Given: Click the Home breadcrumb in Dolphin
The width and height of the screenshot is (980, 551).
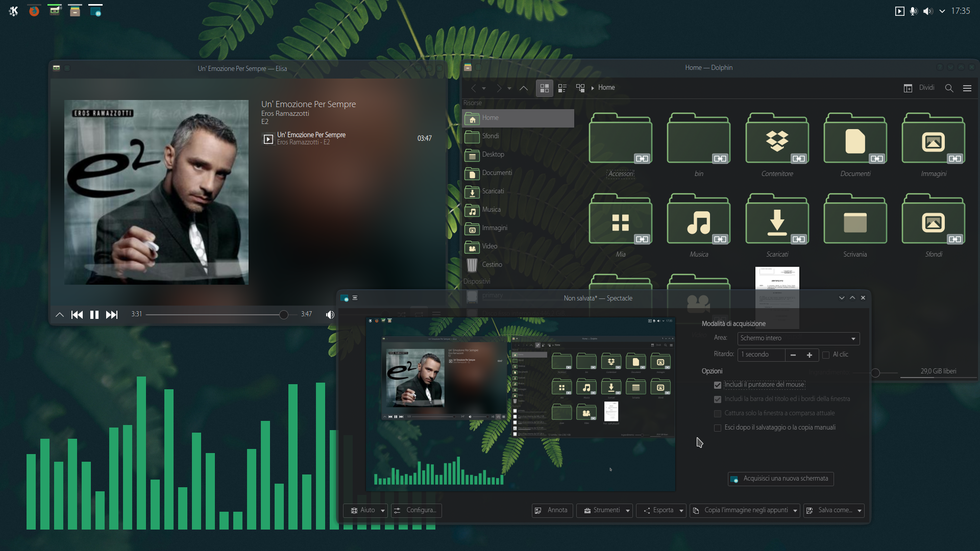Looking at the screenshot, I should click(x=606, y=88).
